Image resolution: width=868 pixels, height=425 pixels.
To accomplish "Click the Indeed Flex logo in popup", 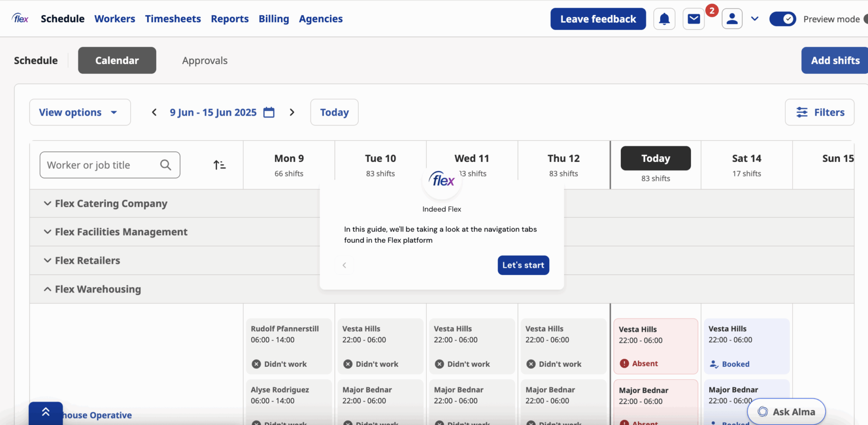I will (x=441, y=181).
